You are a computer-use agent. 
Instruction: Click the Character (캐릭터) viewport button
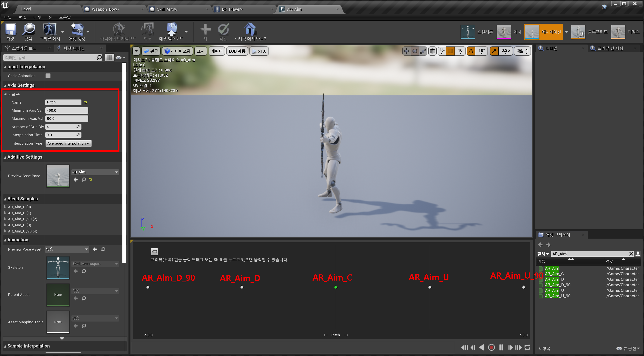click(x=216, y=51)
